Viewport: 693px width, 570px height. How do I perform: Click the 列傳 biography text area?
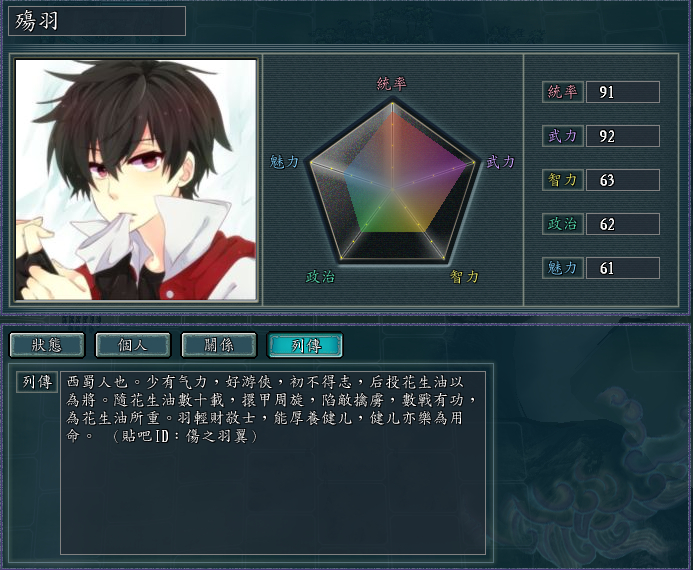click(x=273, y=463)
